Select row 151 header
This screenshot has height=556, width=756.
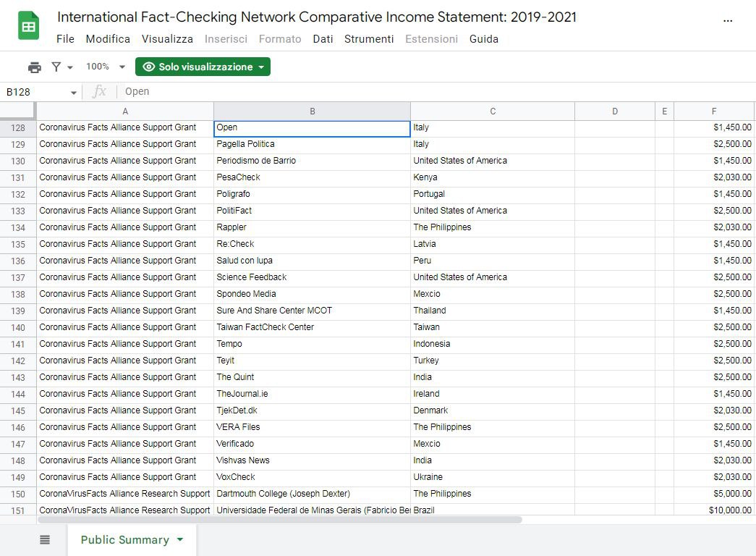(x=18, y=510)
